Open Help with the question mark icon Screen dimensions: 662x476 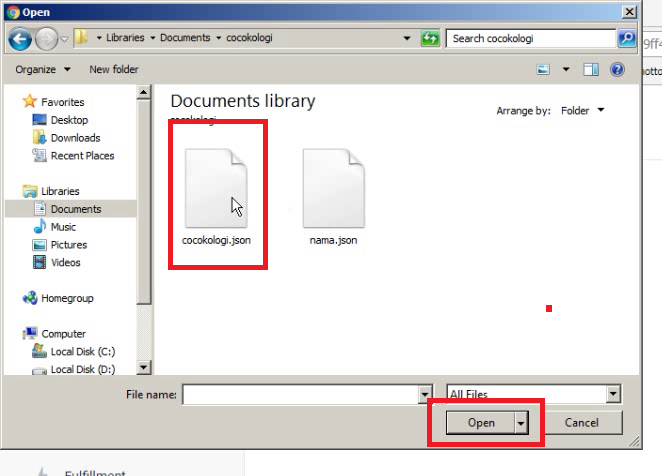pos(617,69)
